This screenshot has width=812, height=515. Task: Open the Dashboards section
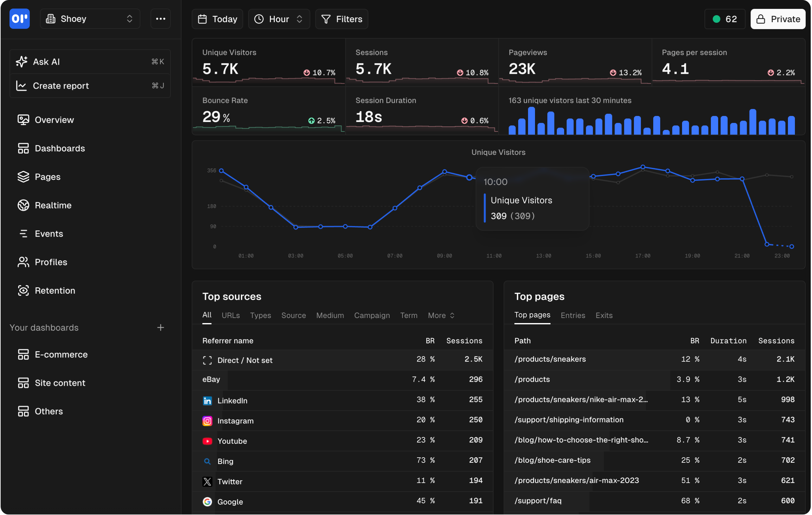pos(60,148)
